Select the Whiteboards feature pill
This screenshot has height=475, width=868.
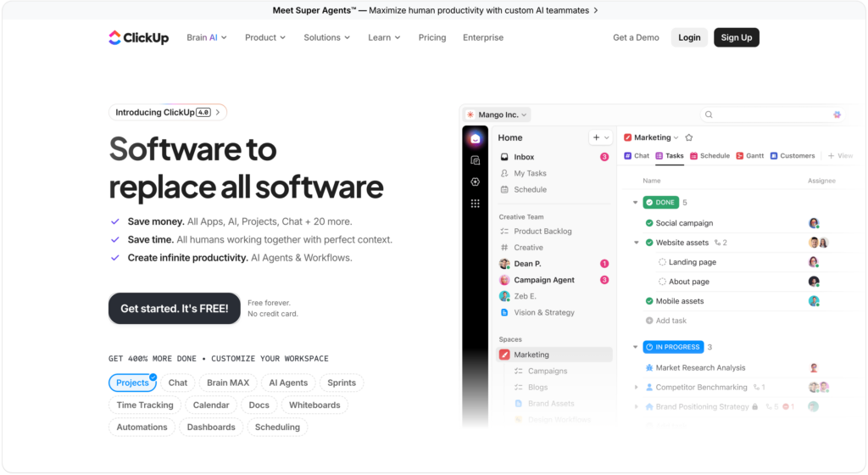pyautogui.click(x=314, y=405)
